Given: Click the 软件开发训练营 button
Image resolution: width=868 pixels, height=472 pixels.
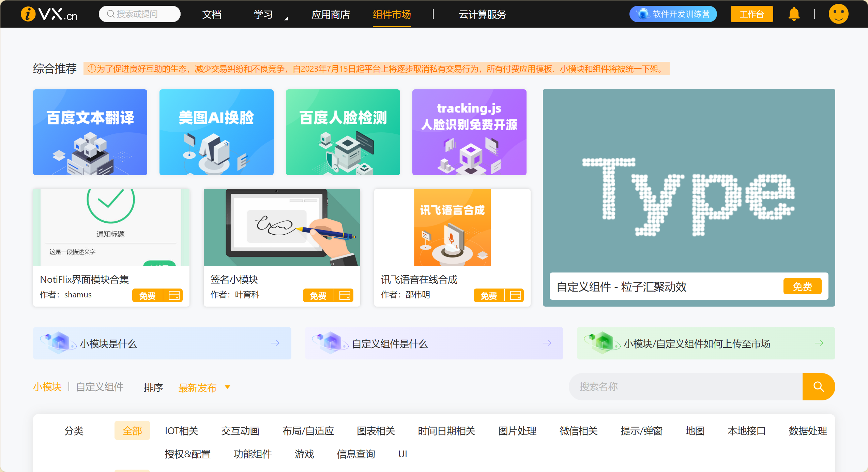Looking at the screenshot, I should [x=673, y=14].
